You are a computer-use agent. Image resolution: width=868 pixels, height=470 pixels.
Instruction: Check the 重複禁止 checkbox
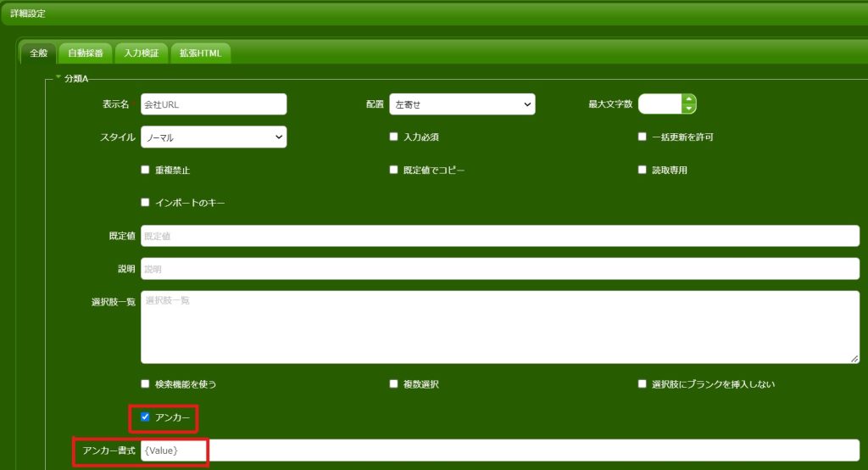click(145, 170)
